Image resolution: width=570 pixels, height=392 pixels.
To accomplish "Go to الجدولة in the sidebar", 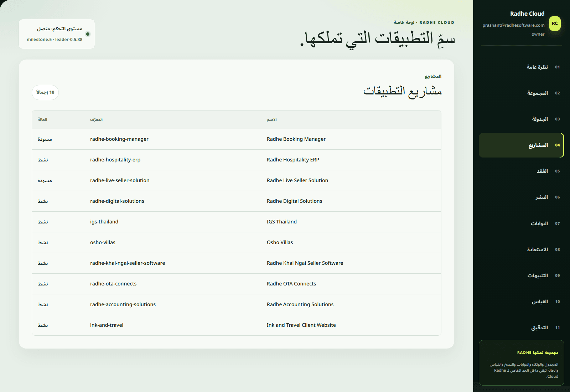I will click(x=521, y=119).
